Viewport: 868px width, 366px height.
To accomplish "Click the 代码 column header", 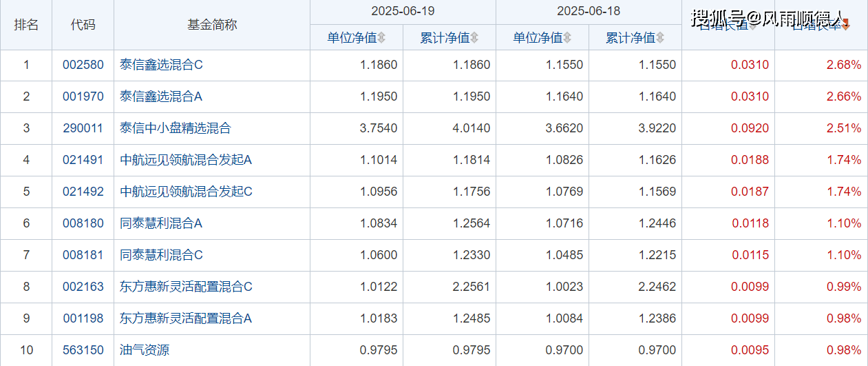I will 83,25.
